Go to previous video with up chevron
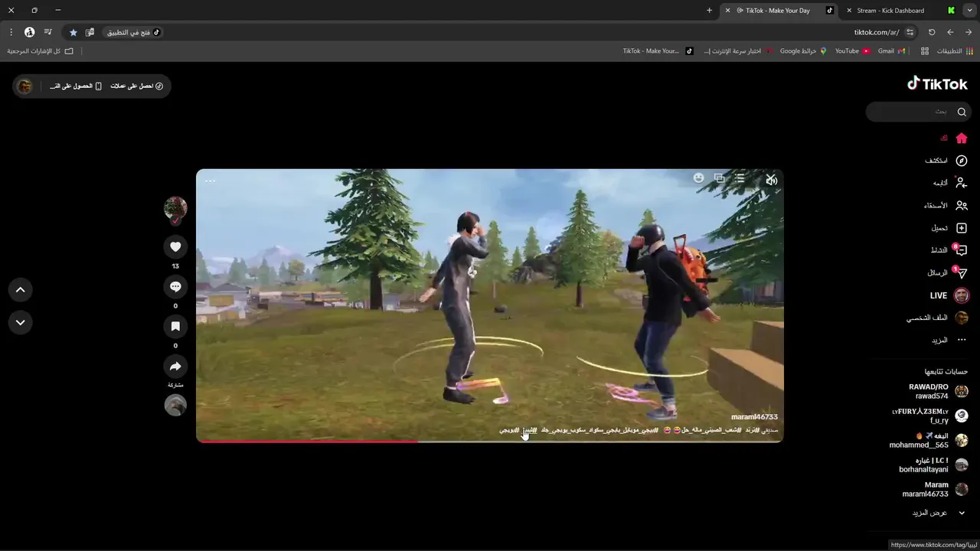The height and width of the screenshot is (551, 980). 20,289
